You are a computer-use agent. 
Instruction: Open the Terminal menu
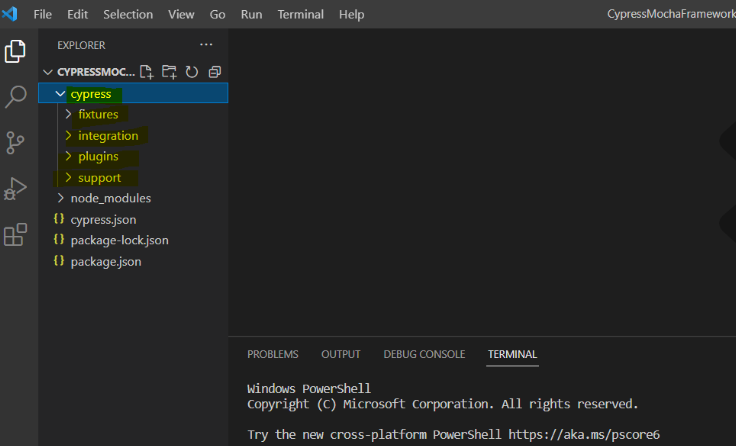click(300, 15)
